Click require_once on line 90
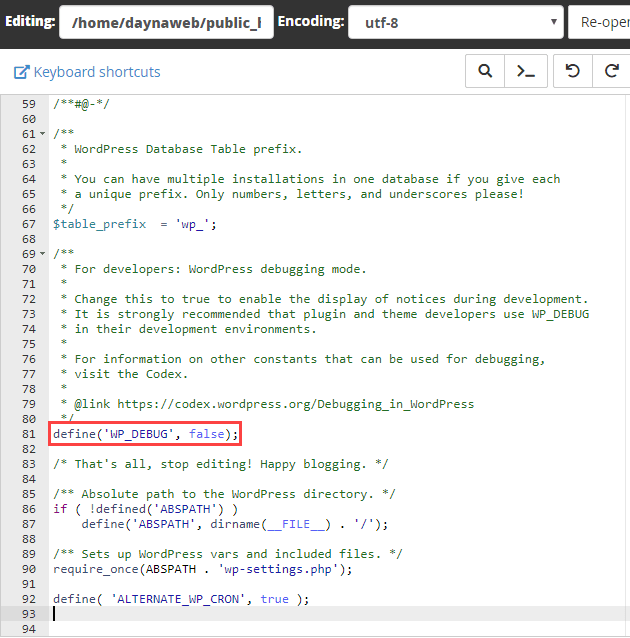This screenshot has width=630, height=638. 96,569
